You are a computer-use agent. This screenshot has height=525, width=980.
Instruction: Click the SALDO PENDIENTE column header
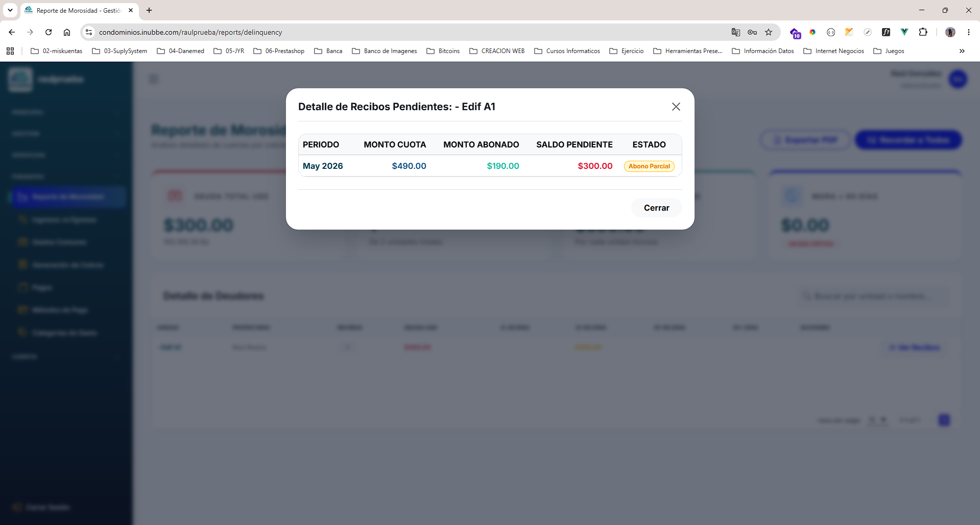(x=575, y=144)
